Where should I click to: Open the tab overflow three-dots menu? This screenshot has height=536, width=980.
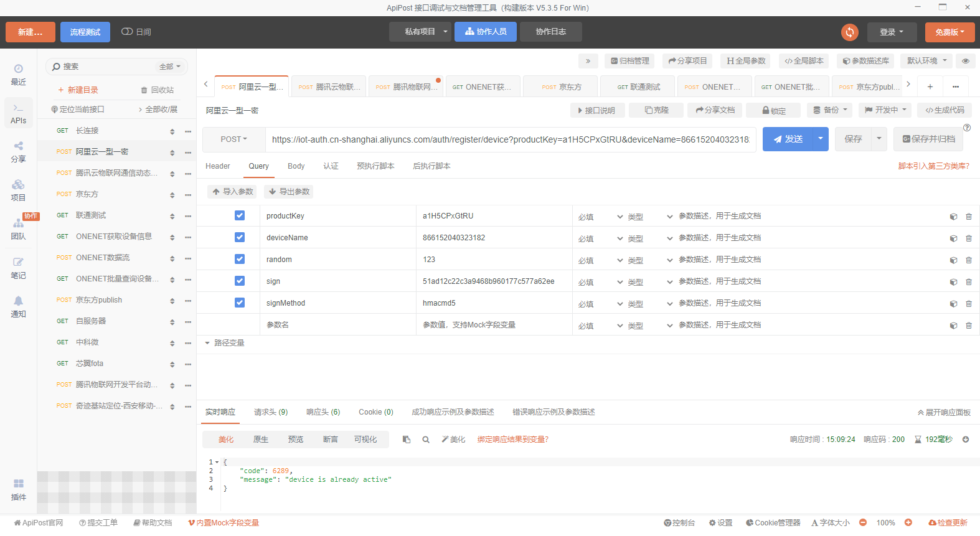point(956,87)
